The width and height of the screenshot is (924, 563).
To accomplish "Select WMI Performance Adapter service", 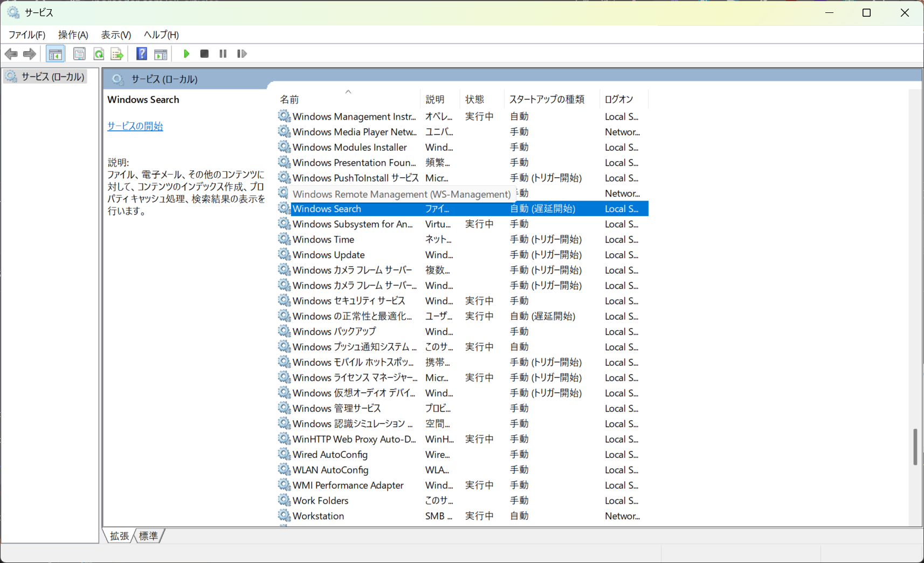I will (463, 485).
